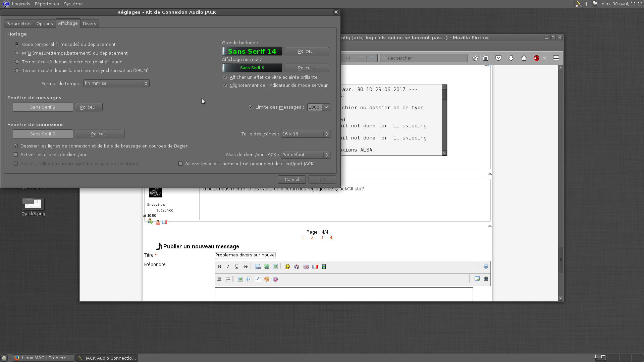Open the Firefox home page icon

point(524,58)
